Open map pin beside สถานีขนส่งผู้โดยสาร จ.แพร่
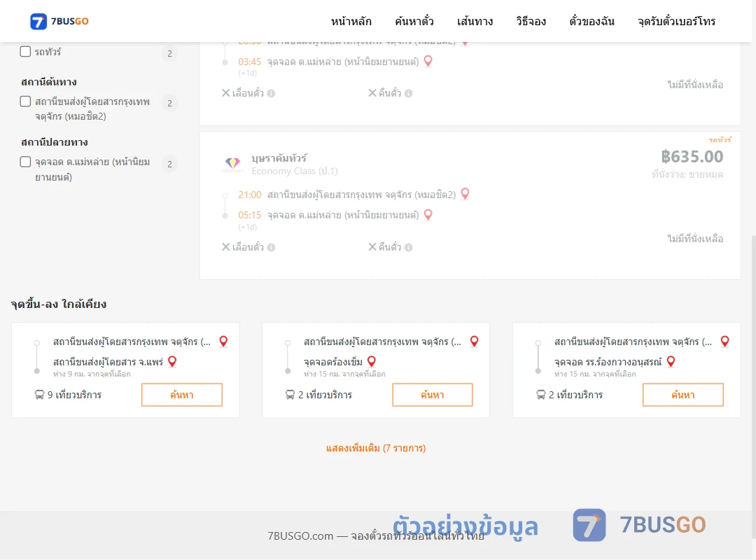This screenshot has width=756, height=560. point(172,361)
